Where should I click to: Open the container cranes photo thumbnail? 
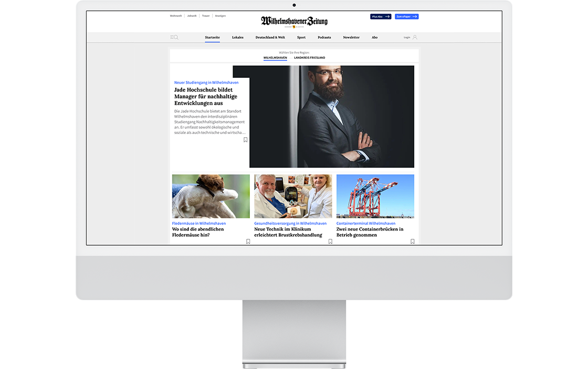[375, 196]
